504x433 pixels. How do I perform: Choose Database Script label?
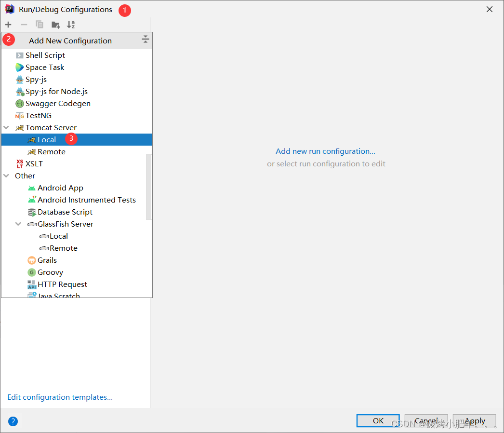pos(65,212)
